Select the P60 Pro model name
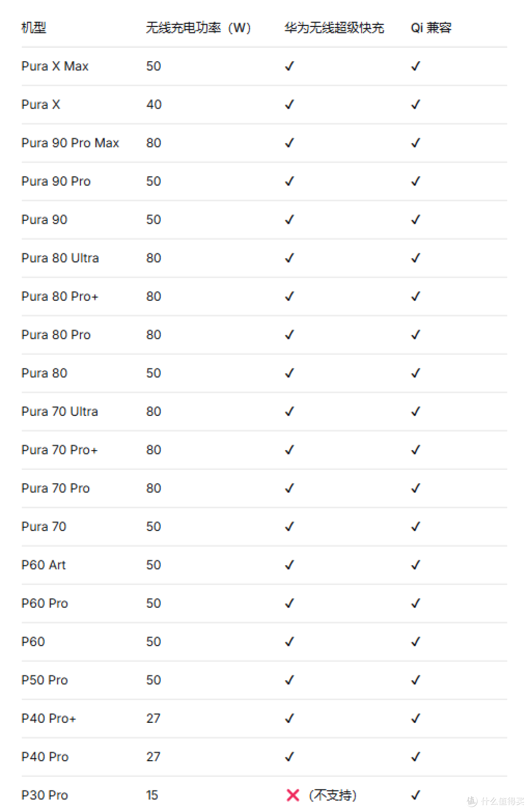The width and height of the screenshot is (529, 812). (x=45, y=603)
